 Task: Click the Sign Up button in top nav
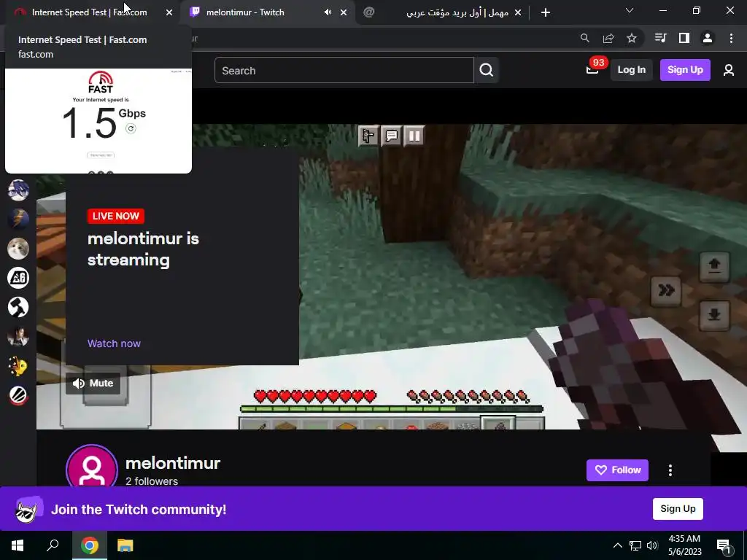coord(685,70)
